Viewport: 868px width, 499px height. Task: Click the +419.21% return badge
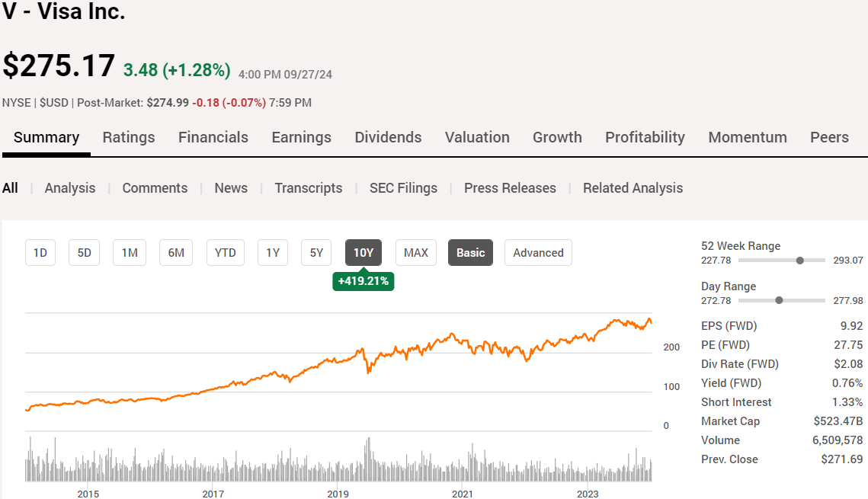click(364, 281)
